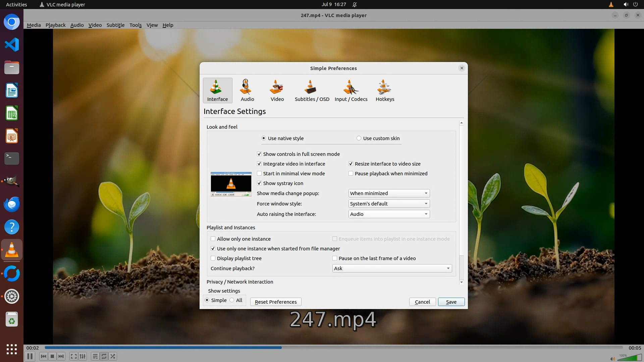This screenshot has width=644, height=362.
Task: Open the Audio preferences category
Action: click(247, 90)
